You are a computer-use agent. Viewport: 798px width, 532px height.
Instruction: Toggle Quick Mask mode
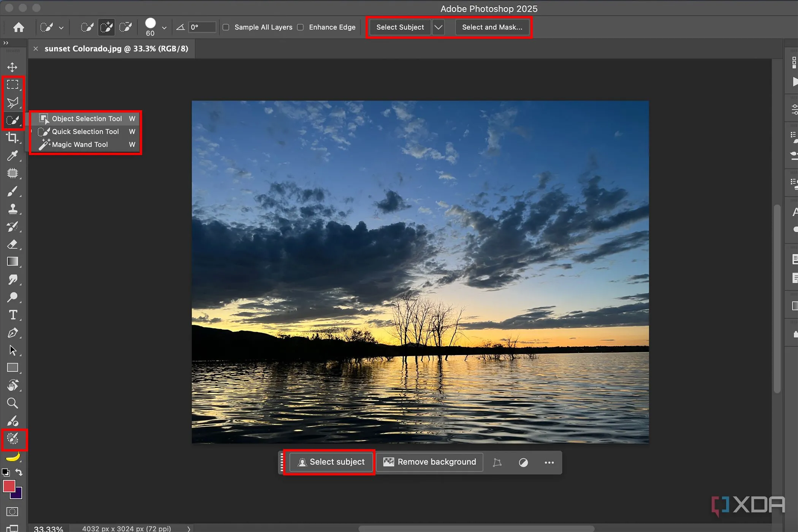(x=13, y=511)
